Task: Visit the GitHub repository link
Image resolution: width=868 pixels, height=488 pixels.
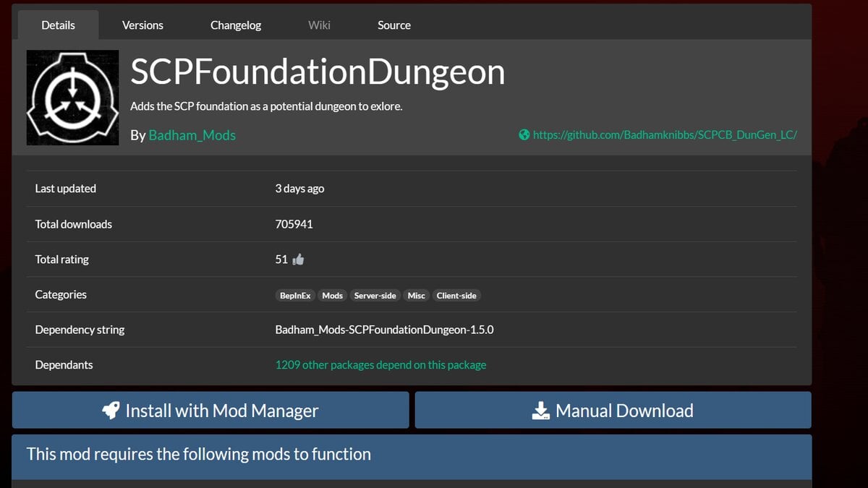Action: [665, 134]
